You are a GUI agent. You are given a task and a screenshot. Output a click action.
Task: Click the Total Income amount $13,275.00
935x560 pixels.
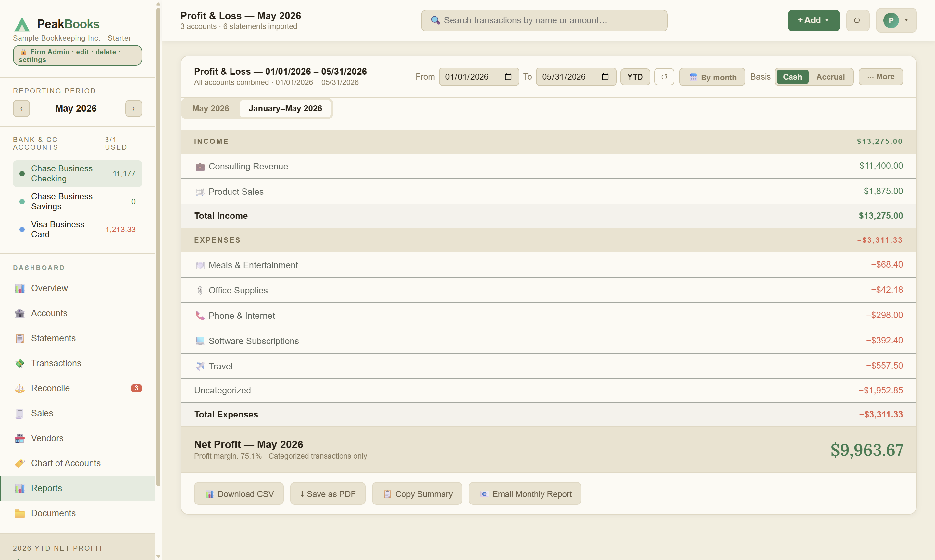[881, 216]
